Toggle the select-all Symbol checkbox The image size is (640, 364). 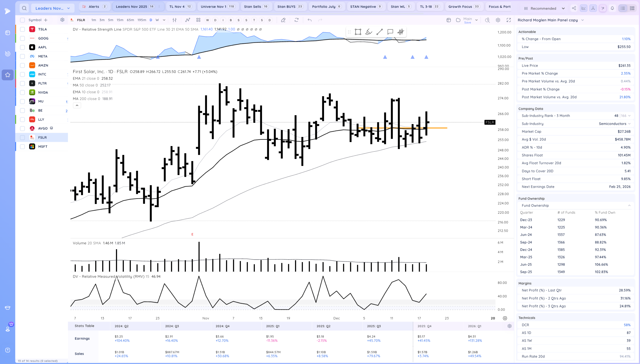[22, 20]
